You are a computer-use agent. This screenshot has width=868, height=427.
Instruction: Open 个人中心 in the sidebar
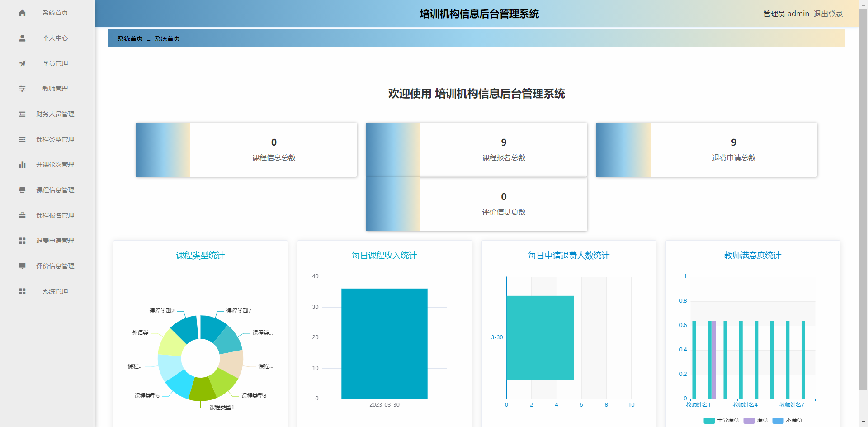[x=47, y=38]
